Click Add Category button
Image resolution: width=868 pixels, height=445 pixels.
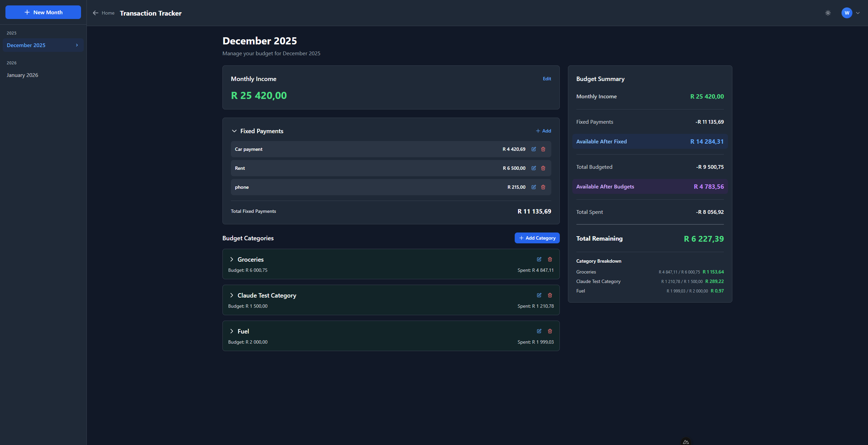[x=537, y=238]
